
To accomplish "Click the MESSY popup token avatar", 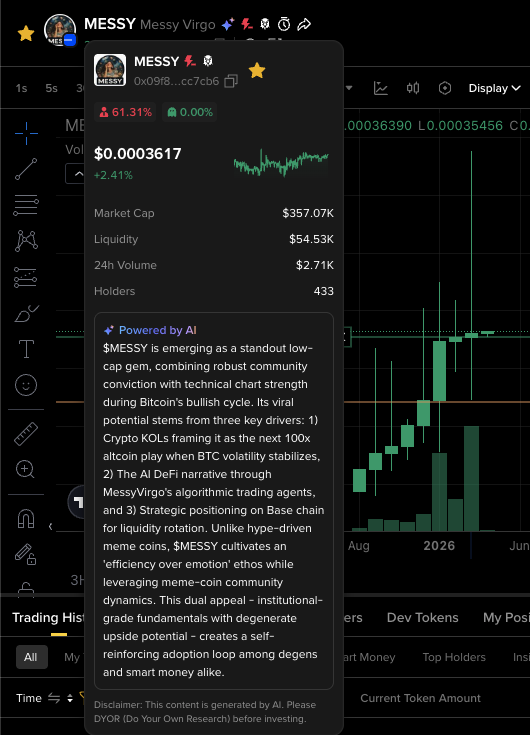I will (110, 70).
